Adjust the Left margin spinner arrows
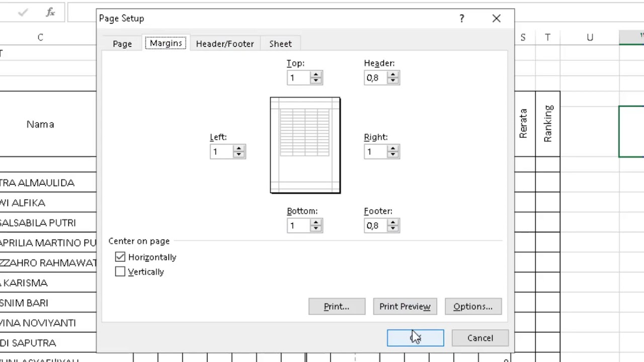The width and height of the screenshot is (644, 362). (239, 151)
